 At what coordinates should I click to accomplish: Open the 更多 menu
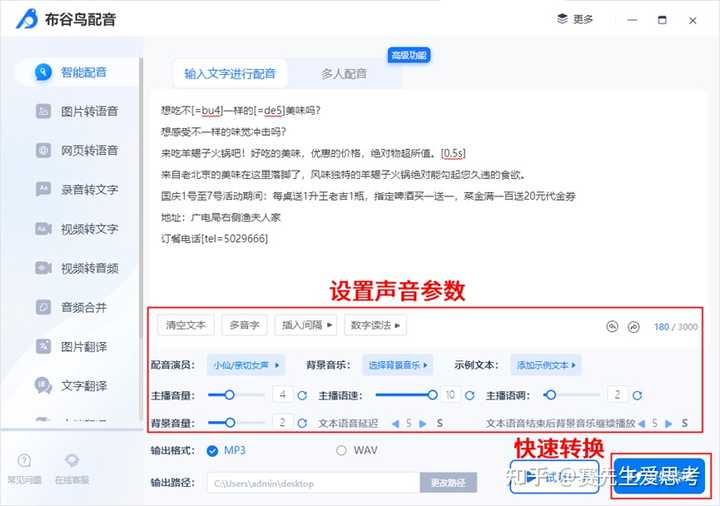click(575, 19)
